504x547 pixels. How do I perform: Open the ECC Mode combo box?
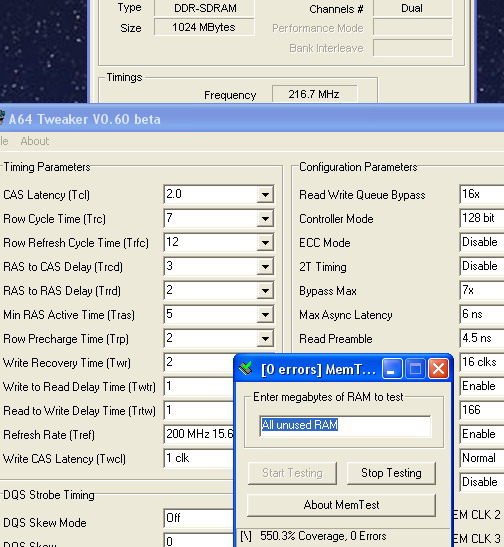point(482,242)
